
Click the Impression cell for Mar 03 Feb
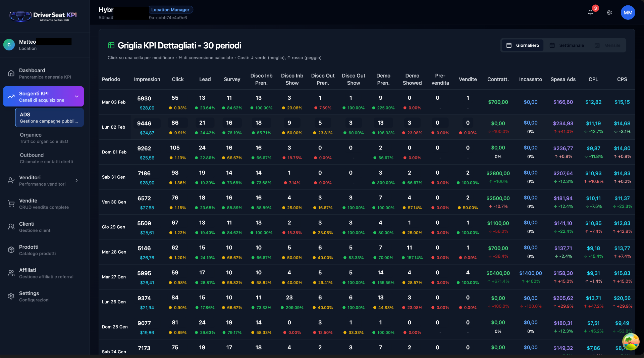click(x=144, y=102)
